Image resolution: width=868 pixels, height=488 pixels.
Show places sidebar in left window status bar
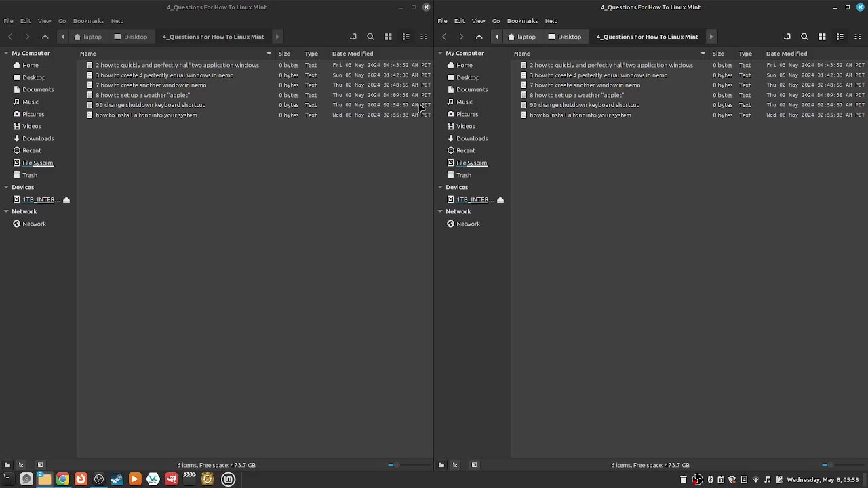click(7, 465)
